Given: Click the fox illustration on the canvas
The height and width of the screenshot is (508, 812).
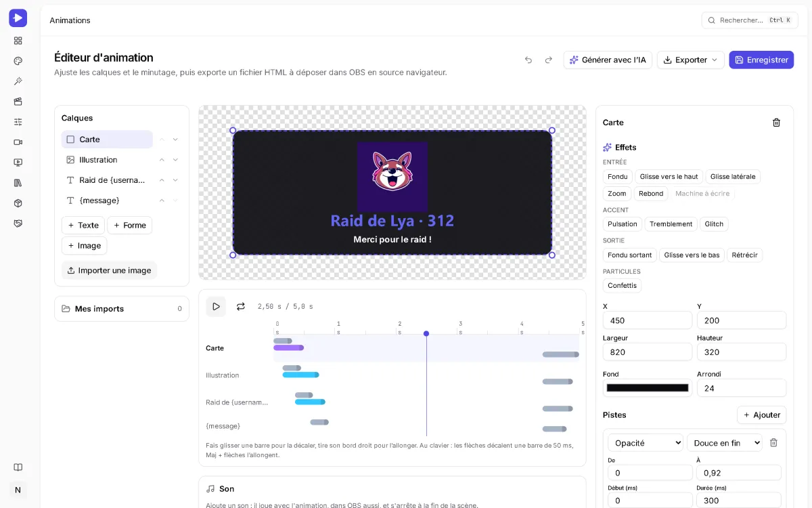Looking at the screenshot, I should click(x=392, y=175).
